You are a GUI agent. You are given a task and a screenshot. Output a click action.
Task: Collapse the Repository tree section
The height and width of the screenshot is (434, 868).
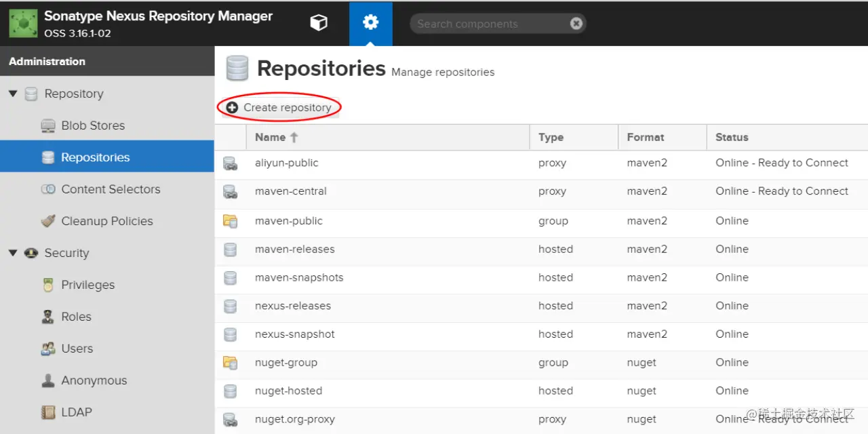(13, 94)
